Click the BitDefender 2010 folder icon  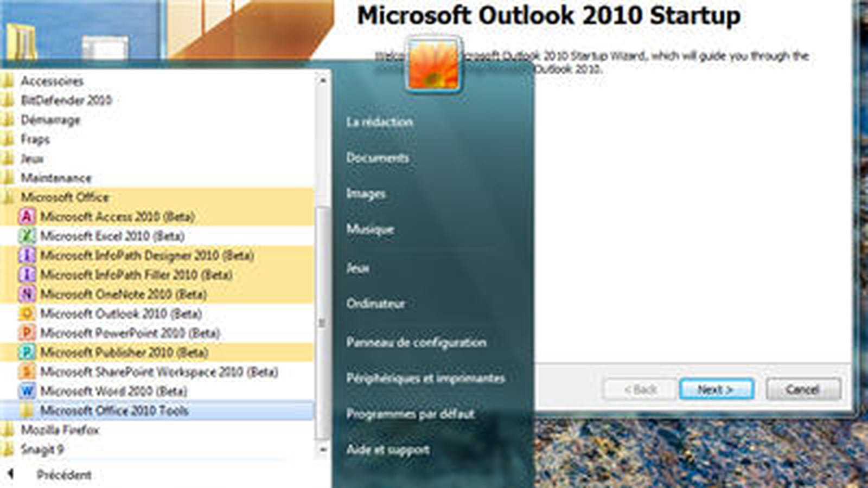[x=7, y=100]
